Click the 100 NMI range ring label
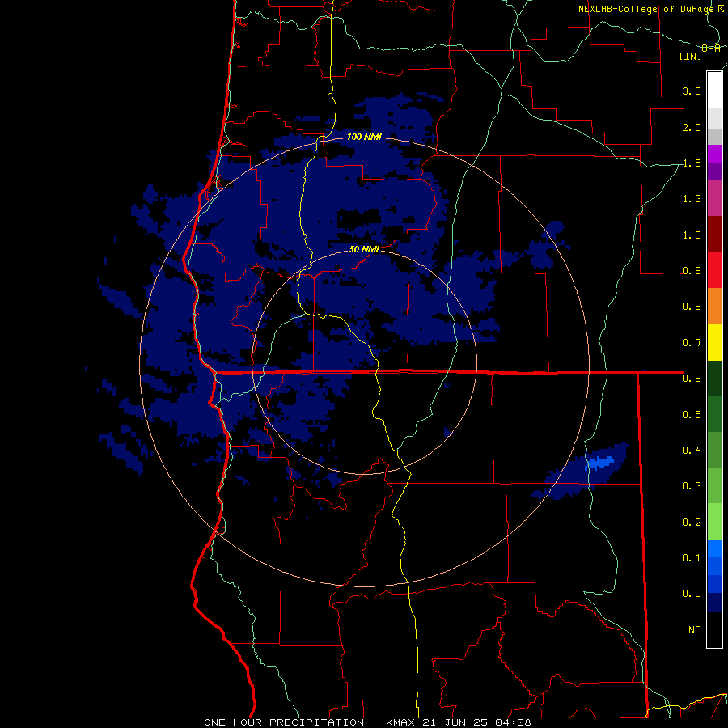The height and width of the screenshot is (728, 728). tap(364, 137)
